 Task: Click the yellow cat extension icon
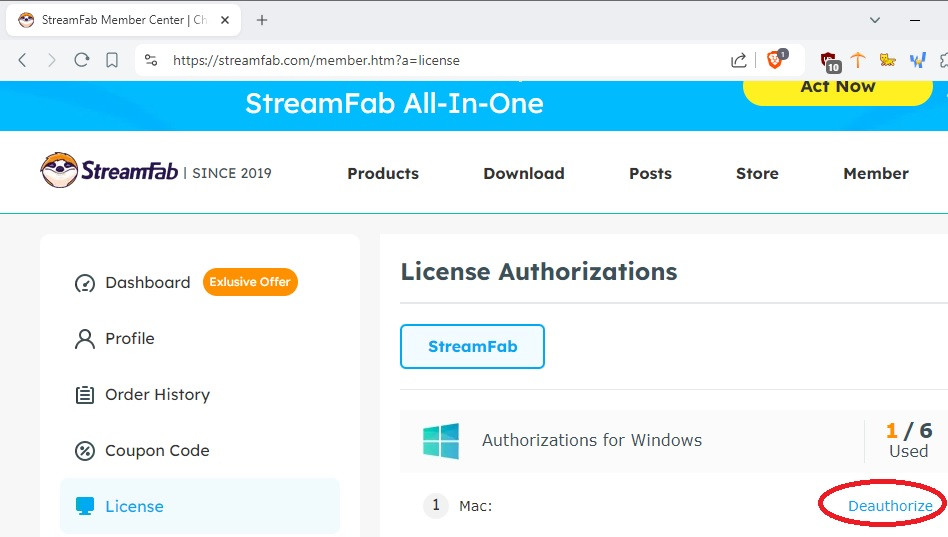[887, 60]
